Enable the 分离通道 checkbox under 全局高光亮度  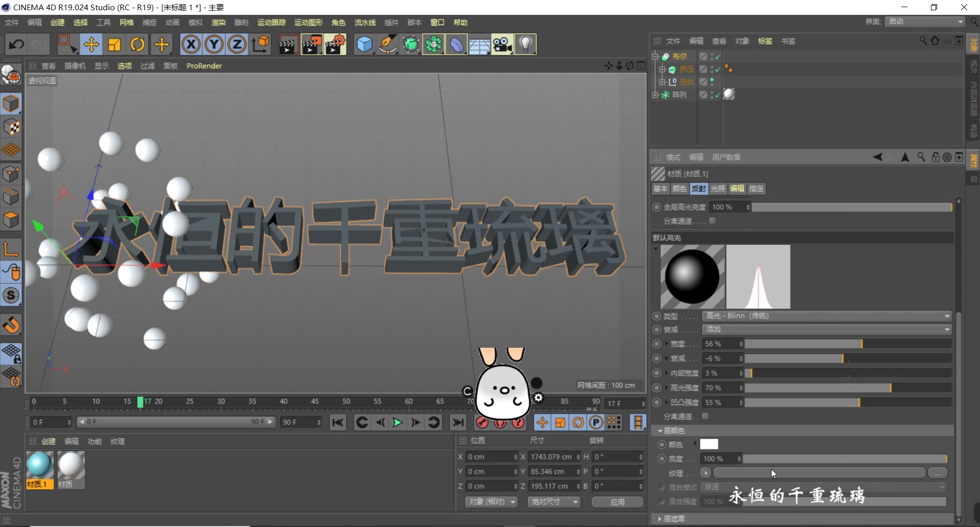click(x=713, y=221)
